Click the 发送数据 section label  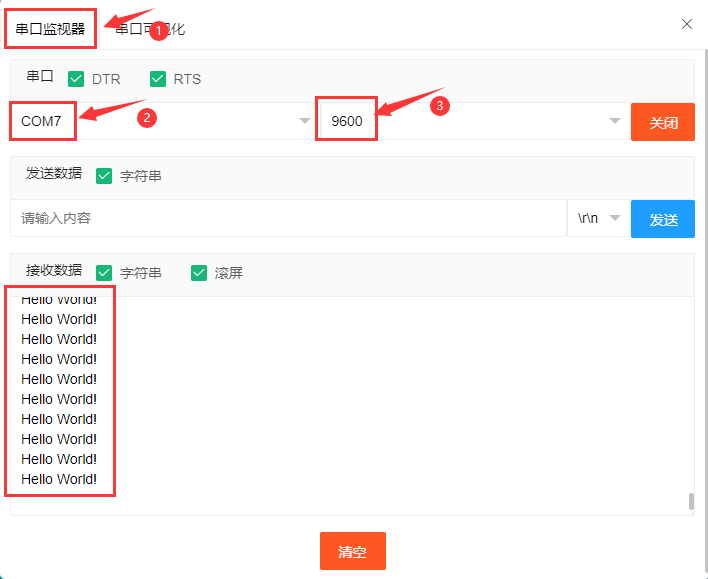click(x=54, y=173)
